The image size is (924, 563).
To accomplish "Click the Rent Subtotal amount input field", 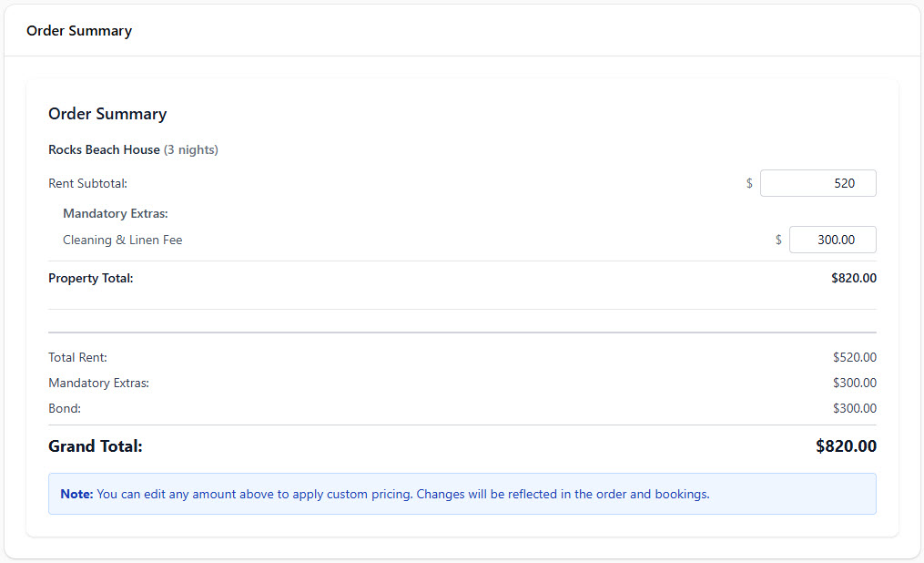I will [x=817, y=183].
